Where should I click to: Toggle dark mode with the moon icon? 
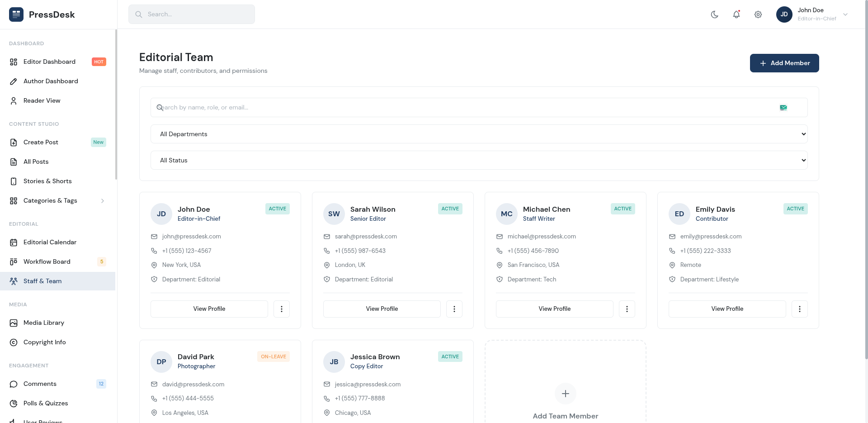coord(714,14)
